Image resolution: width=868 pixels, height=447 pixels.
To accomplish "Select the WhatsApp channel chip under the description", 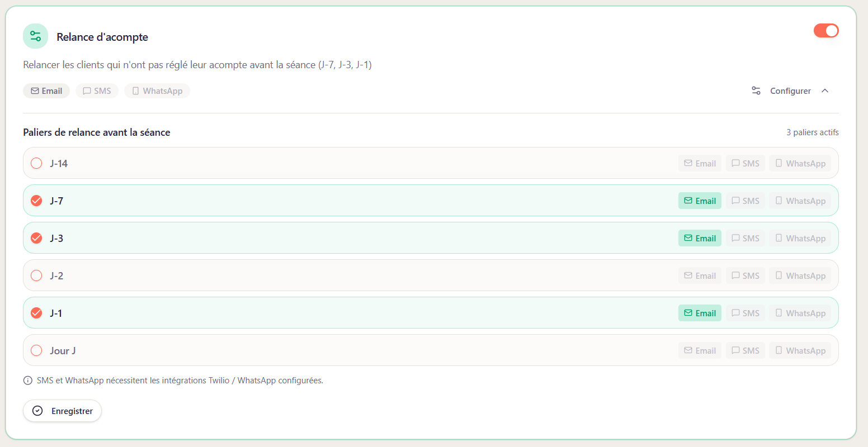I will (157, 91).
